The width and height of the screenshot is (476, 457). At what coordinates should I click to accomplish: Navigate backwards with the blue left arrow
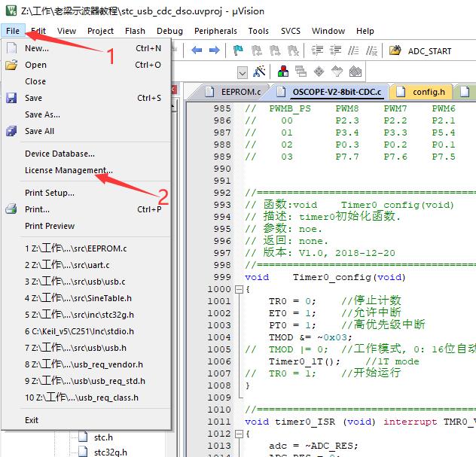pyautogui.click(x=197, y=50)
